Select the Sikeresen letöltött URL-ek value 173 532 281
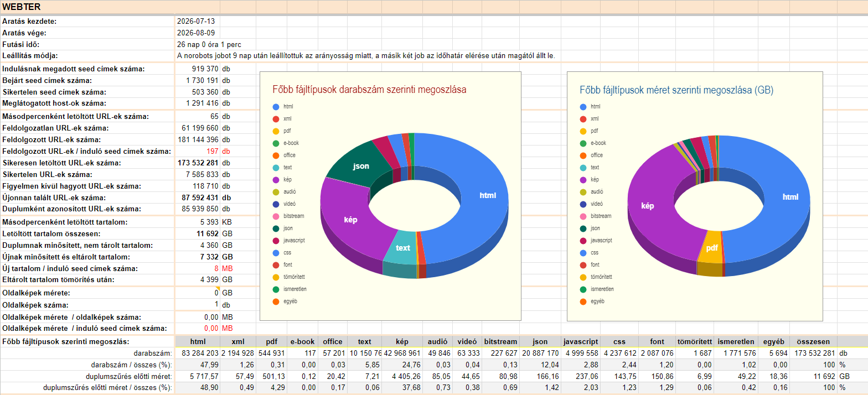Image resolution: width=868 pixels, height=395 pixels. point(197,163)
